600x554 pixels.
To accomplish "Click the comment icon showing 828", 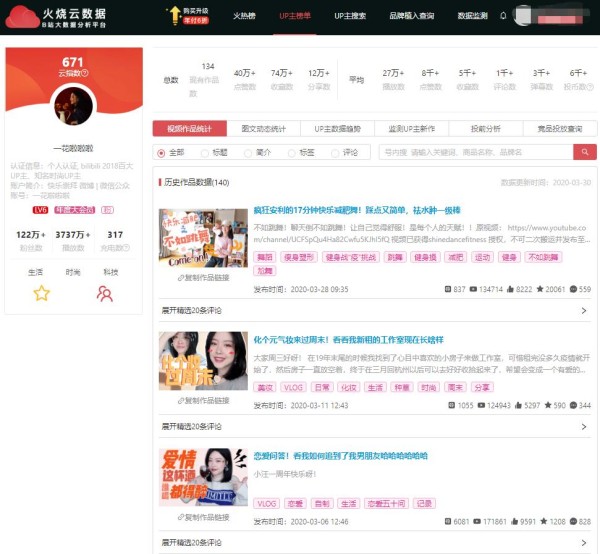I will click(573, 521).
